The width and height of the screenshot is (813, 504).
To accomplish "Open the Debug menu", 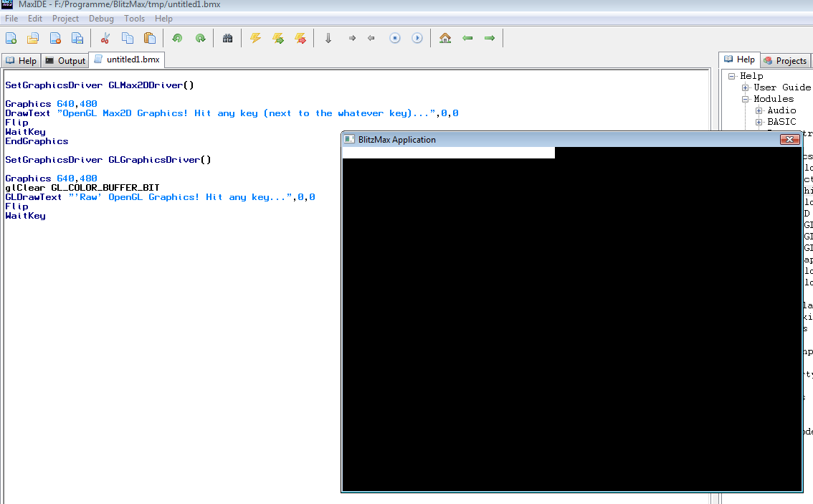I will pos(101,19).
